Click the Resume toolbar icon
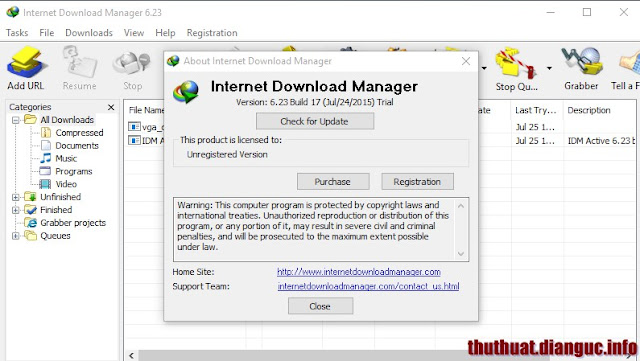Screen dimensions: 640x361 tap(80, 68)
